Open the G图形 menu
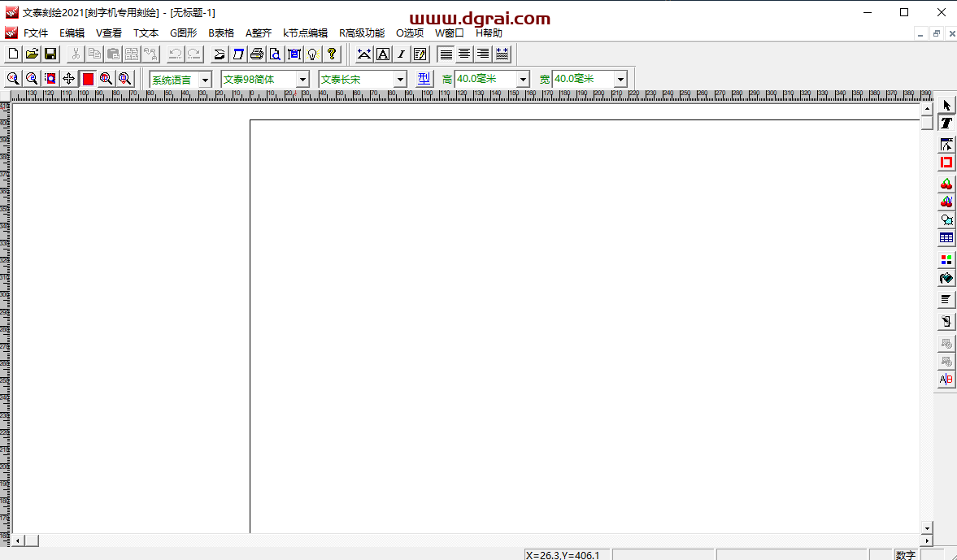 183,33
